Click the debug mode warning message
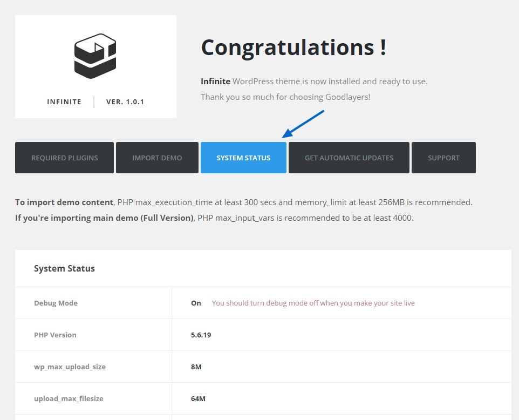The image size is (519, 420). pyautogui.click(x=313, y=303)
